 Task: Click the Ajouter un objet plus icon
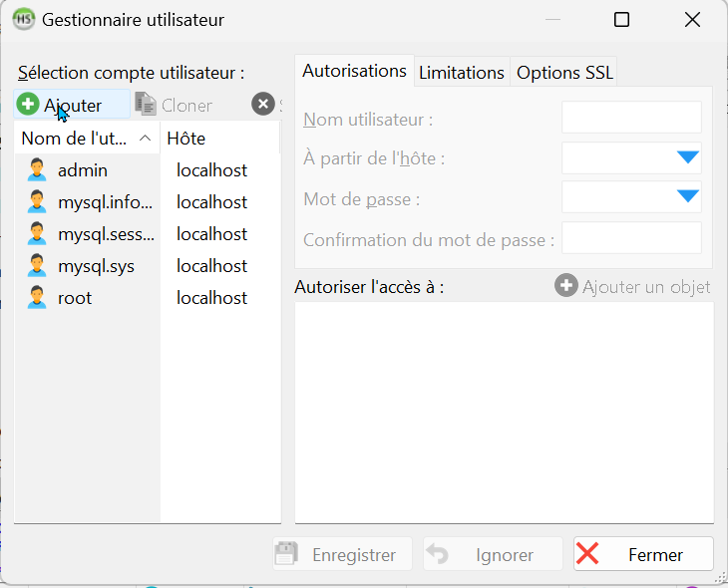click(566, 286)
